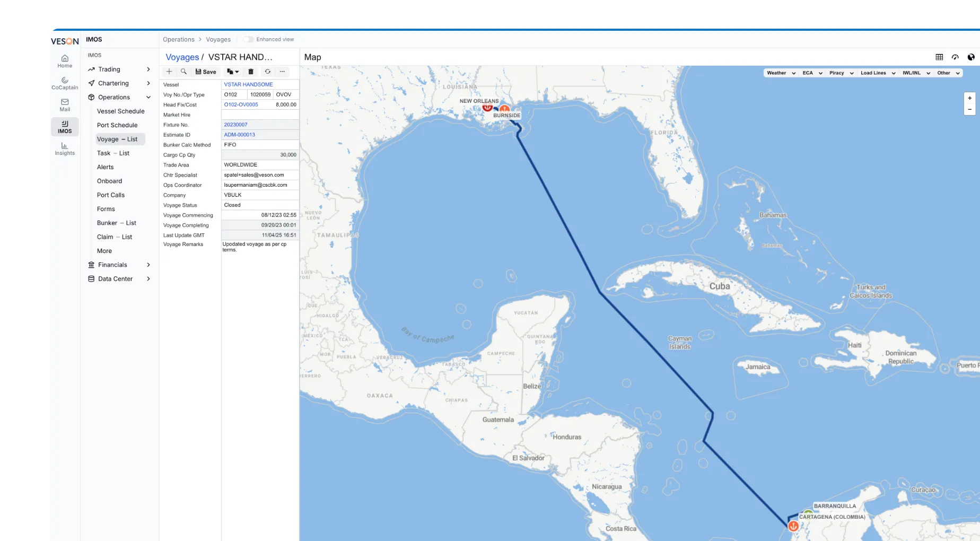Open the IWL/INL dropdown
Image resolution: width=980 pixels, height=541 pixels.
(x=916, y=73)
